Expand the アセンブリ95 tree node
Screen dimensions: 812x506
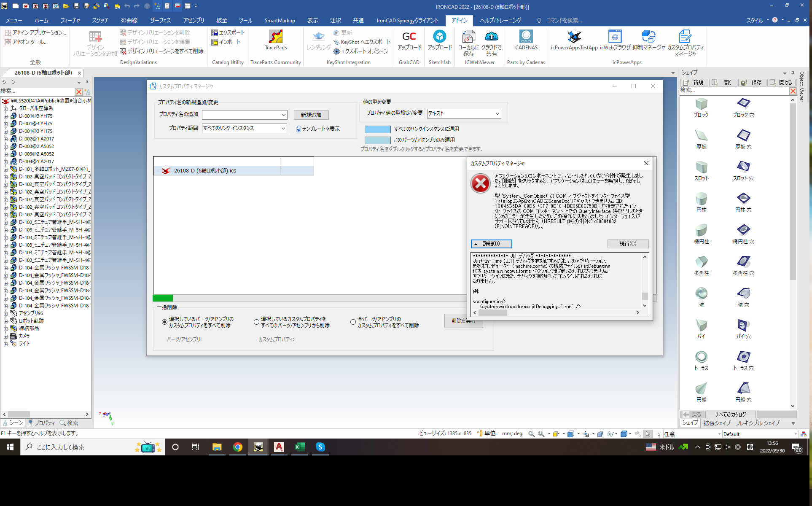[x=5, y=313]
